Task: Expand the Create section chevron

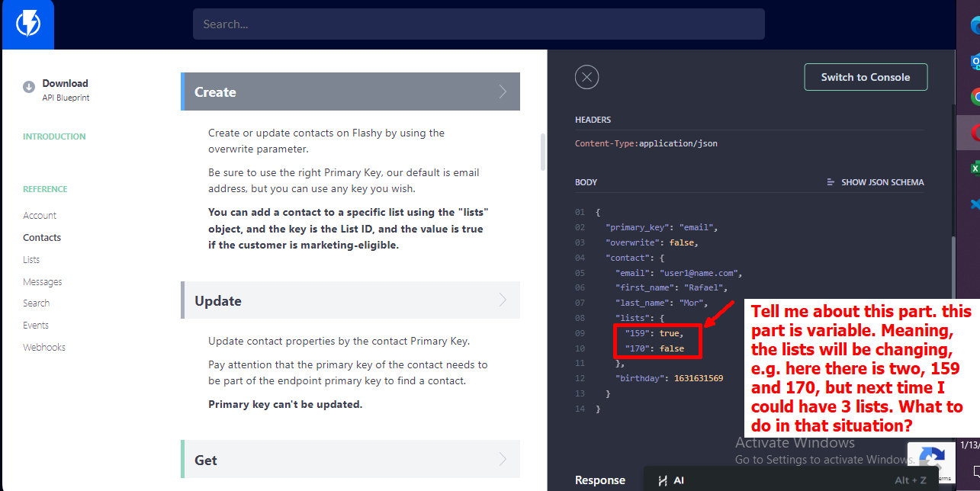Action: (503, 92)
